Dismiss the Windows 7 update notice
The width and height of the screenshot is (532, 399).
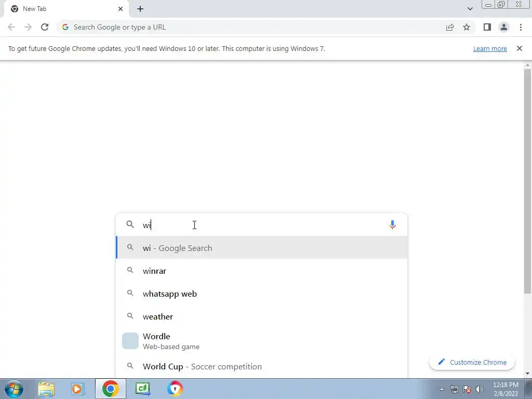(520, 48)
